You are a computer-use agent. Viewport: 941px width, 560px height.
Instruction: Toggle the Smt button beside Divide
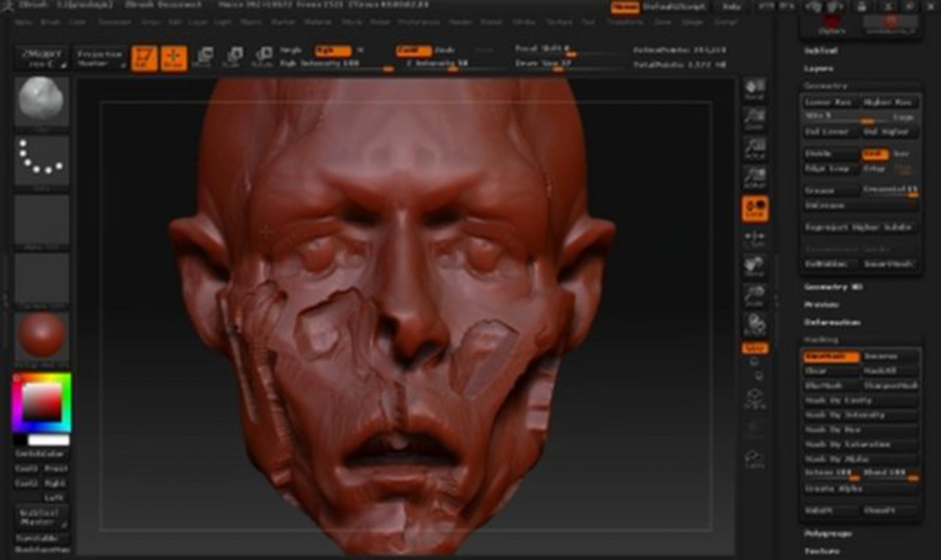click(x=874, y=154)
